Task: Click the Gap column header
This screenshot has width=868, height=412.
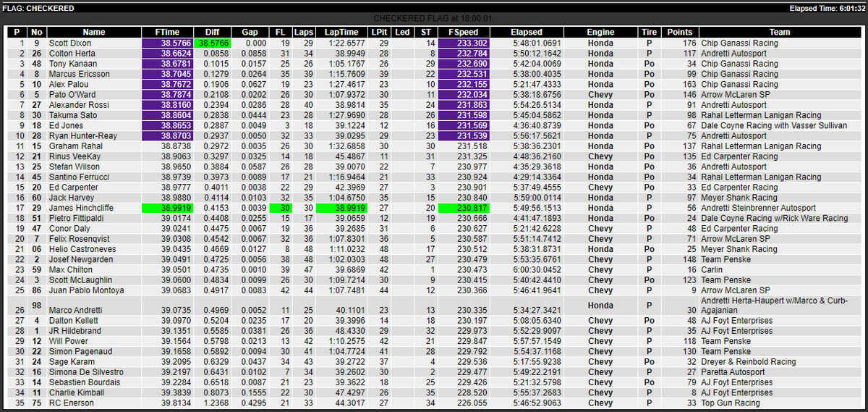Action: tap(250, 33)
